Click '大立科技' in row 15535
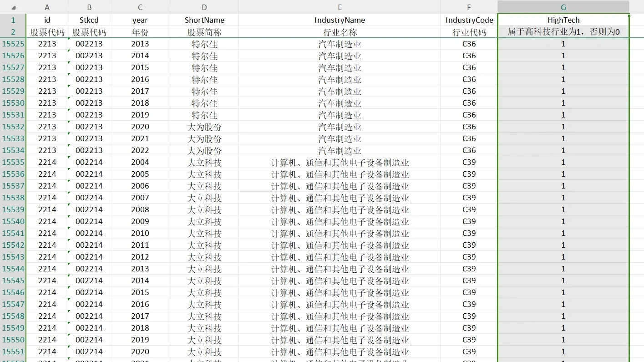Screen dimensions: 644x362 [x=204, y=162]
